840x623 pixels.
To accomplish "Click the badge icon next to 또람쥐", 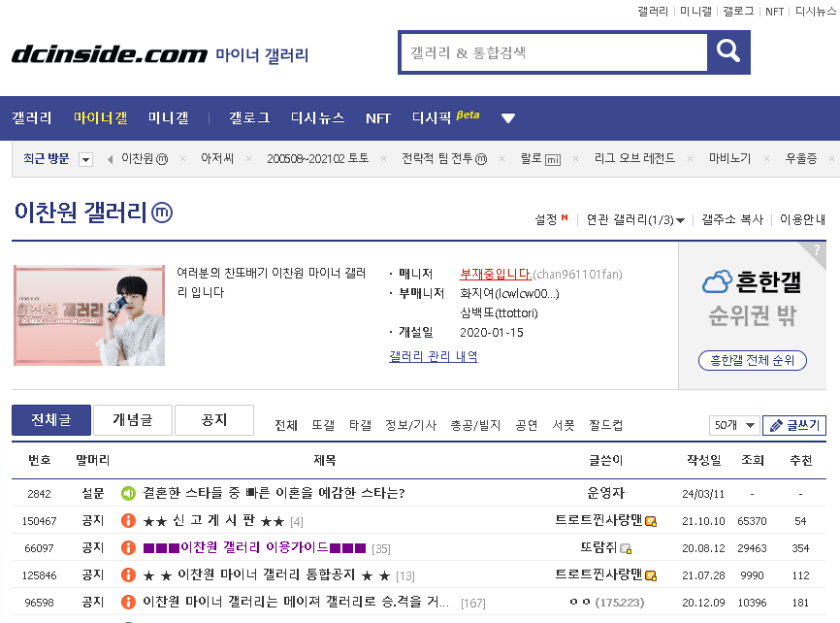I will click(626, 548).
